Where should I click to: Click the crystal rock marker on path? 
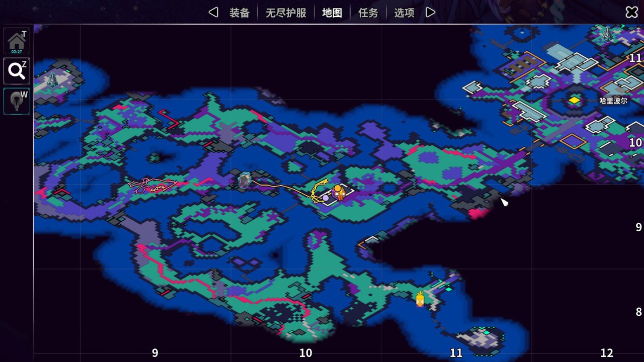click(245, 180)
